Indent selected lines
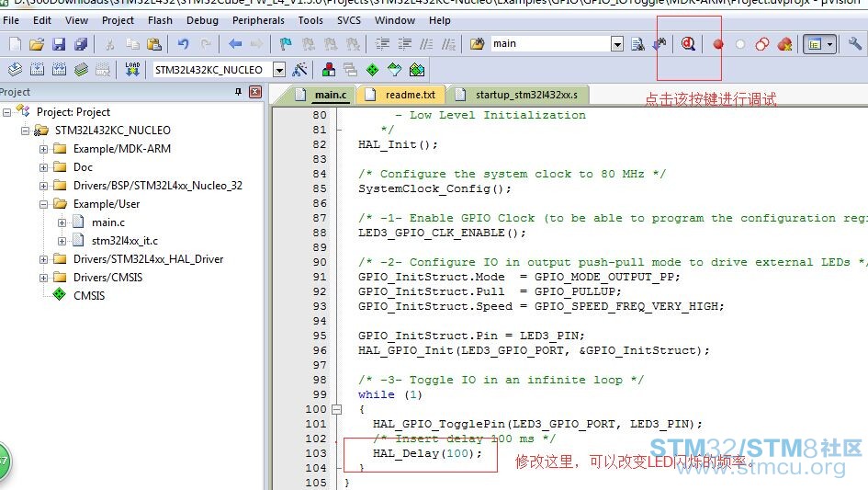This screenshot has height=490, width=868. point(382,44)
